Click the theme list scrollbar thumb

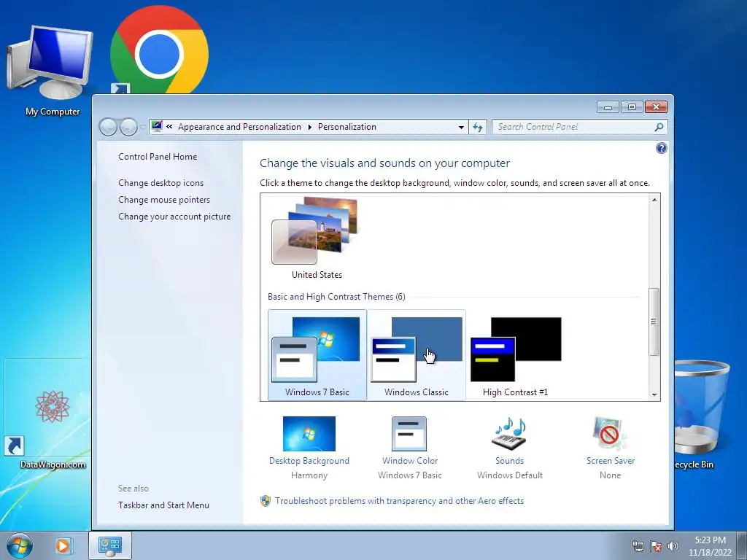tap(654, 322)
